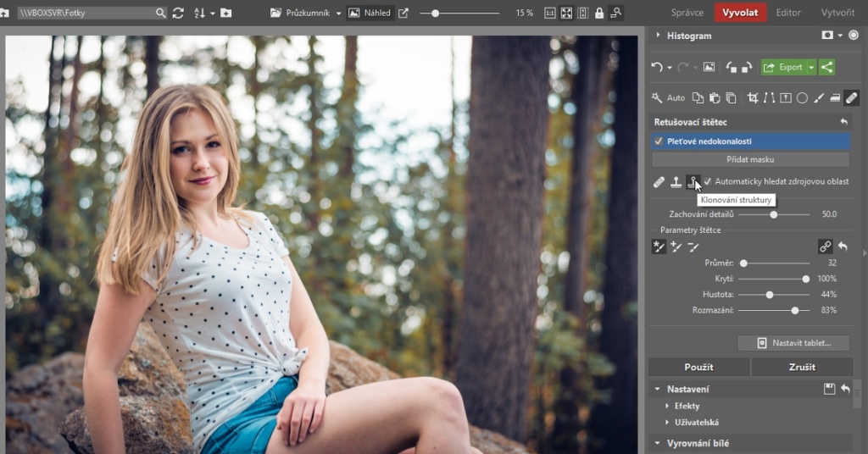Expand the Histogram panel
868x454 pixels.
pyautogui.click(x=658, y=36)
